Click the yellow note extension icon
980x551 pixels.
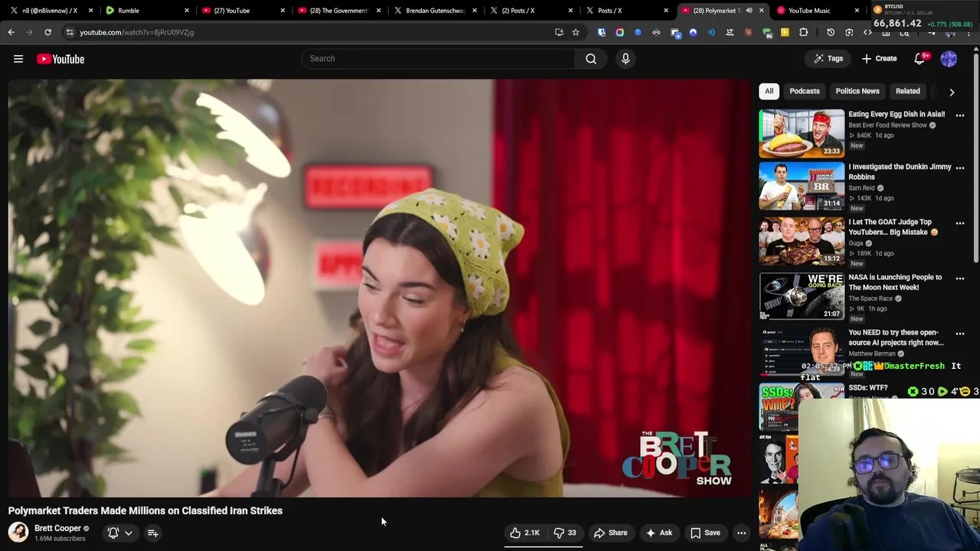[x=785, y=32]
